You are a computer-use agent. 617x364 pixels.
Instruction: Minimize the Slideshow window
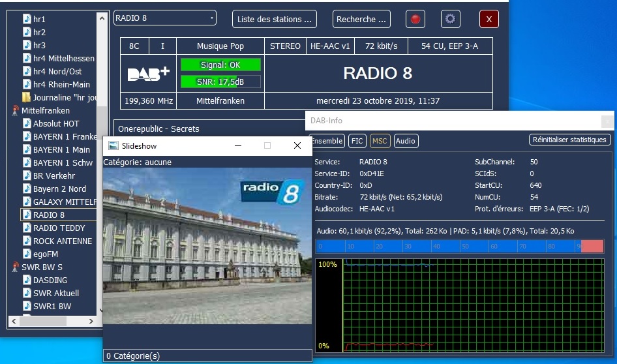point(237,145)
